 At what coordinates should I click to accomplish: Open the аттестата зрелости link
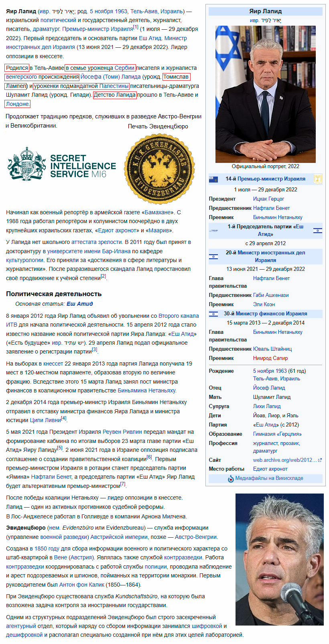click(96, 242)
